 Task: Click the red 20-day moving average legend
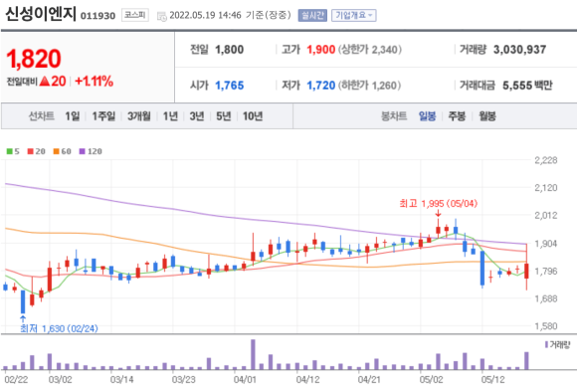(x=37, y=151)
